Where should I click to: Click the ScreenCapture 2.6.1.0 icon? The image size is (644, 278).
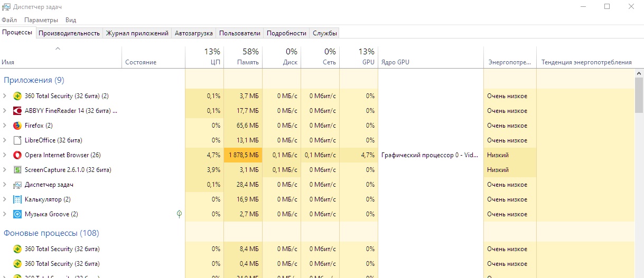(x=17, y=170)
